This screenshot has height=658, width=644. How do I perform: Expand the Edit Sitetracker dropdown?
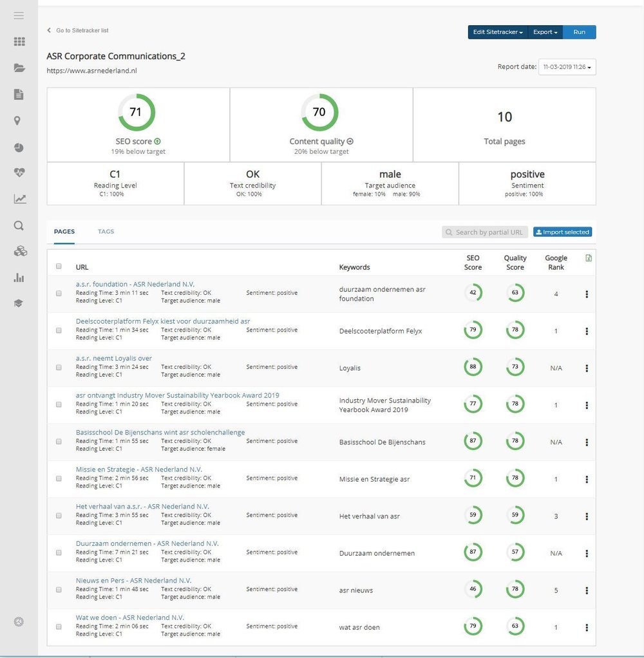click(x=498, y=32)
